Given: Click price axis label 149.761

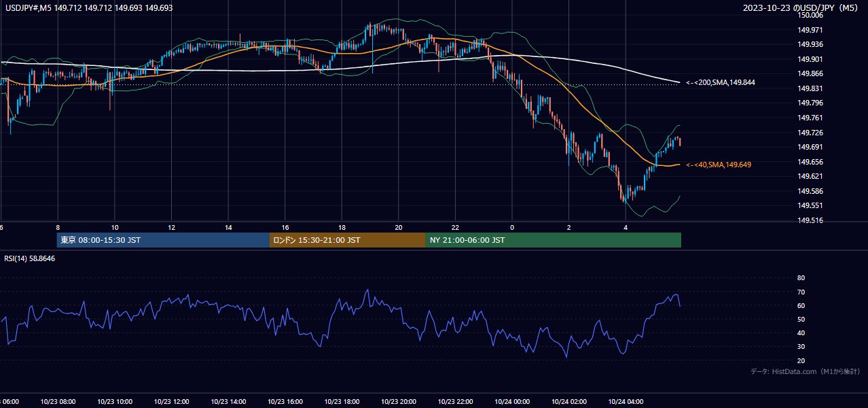Looking at the screenshot, I should 810,118.
